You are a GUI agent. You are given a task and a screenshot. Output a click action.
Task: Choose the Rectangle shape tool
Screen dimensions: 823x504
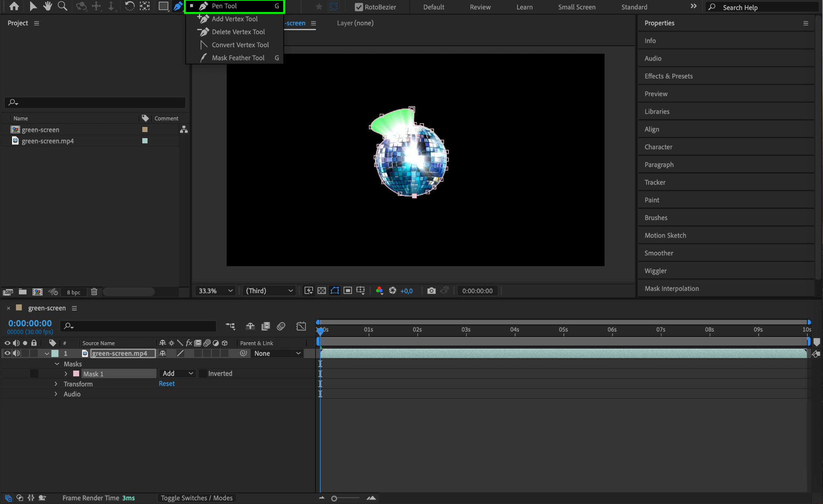click(163, 6)
